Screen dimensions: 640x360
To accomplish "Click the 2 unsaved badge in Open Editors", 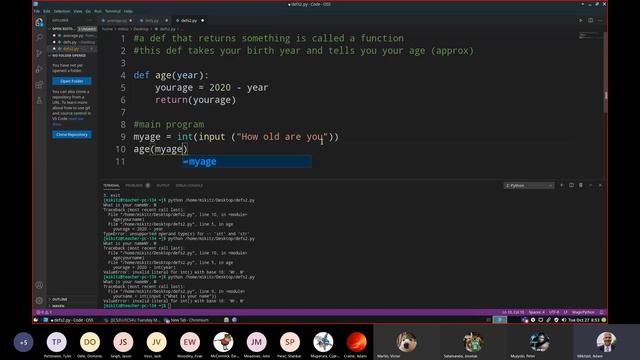I will 87,29.
